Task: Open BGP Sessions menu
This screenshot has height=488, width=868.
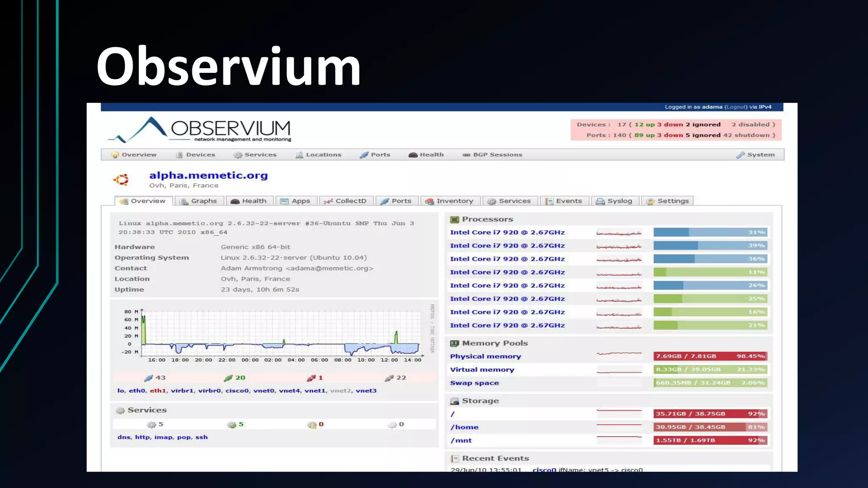Action: 492,155
